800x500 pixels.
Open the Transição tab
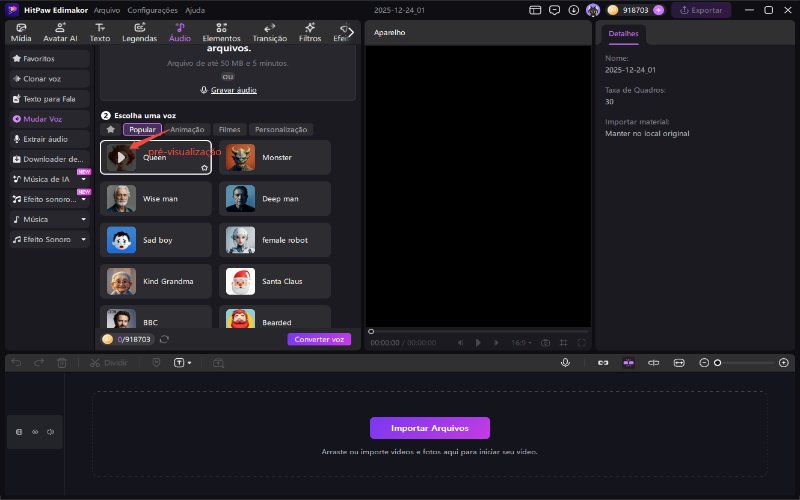(x=269, y=33)
